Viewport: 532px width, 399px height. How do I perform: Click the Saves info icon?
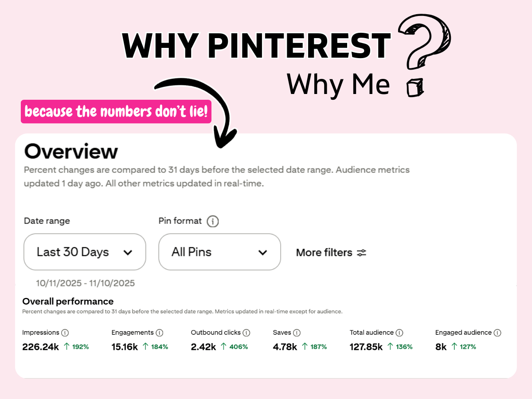pyautogui.click(x=297, y=332)
